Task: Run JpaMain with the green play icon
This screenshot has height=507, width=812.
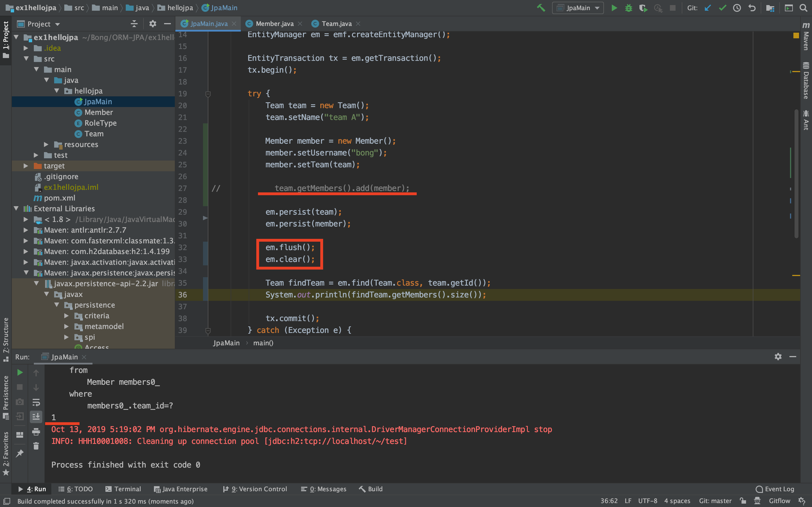Action: [x=614, y=8]
